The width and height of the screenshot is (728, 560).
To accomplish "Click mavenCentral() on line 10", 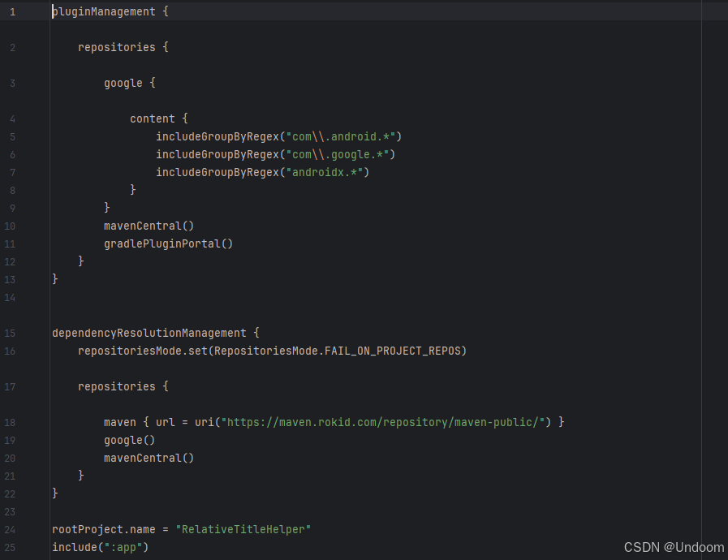I will [149, 226].
